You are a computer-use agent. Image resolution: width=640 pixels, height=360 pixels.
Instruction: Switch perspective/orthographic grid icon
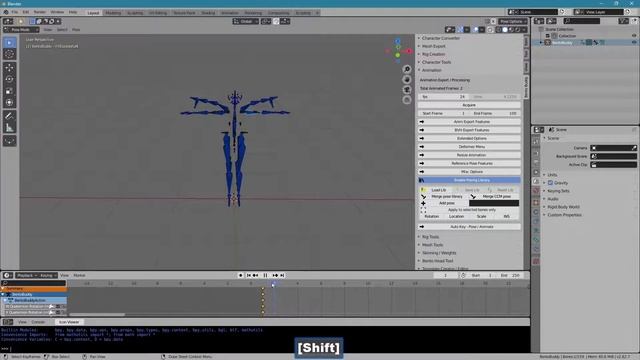[x=407, y=100]
